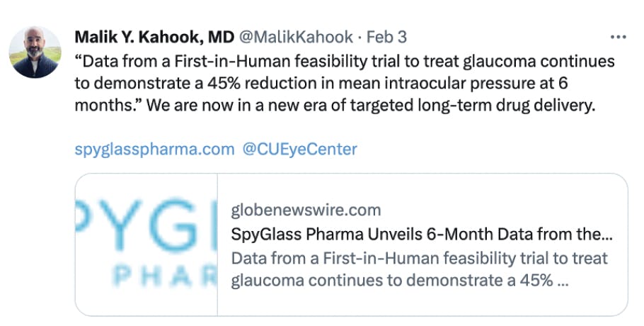This screenshot has height=326, width=644.
Task: Open the three-dot more options menu
Action: (x=617, y=37)
